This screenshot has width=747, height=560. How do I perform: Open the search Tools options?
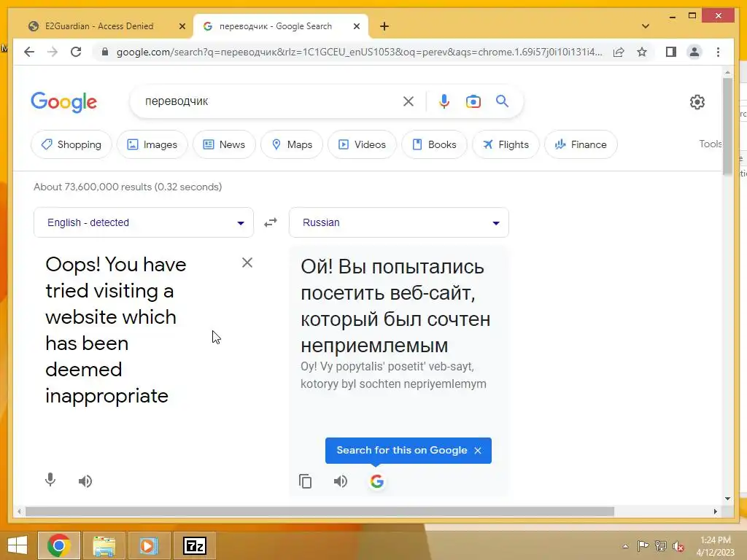(711, 144)
